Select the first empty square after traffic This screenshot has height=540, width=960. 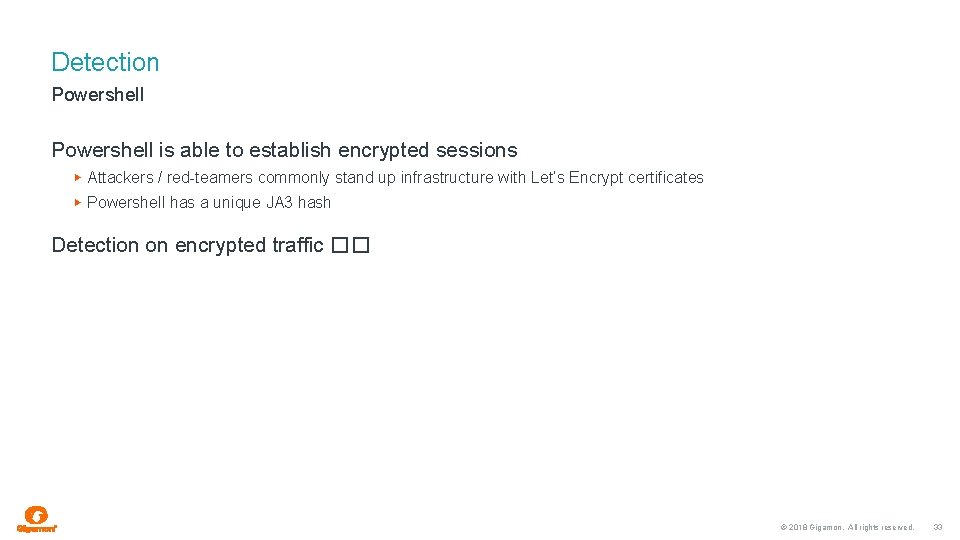340,246
